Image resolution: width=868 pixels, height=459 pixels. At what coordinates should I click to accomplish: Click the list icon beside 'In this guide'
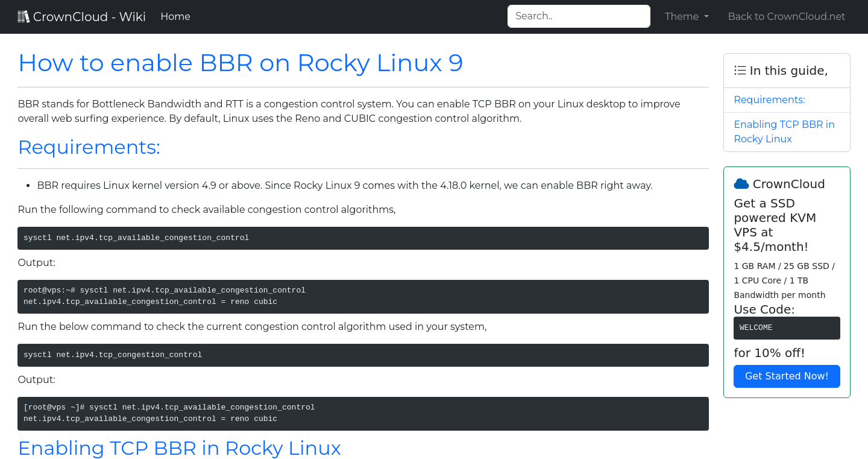740,70
